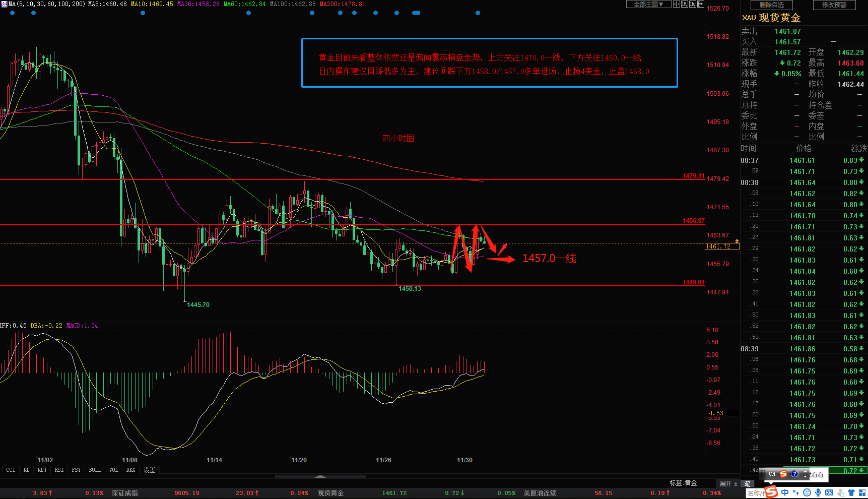Open the skin shirt icon on IME bar

click(852, 492)
